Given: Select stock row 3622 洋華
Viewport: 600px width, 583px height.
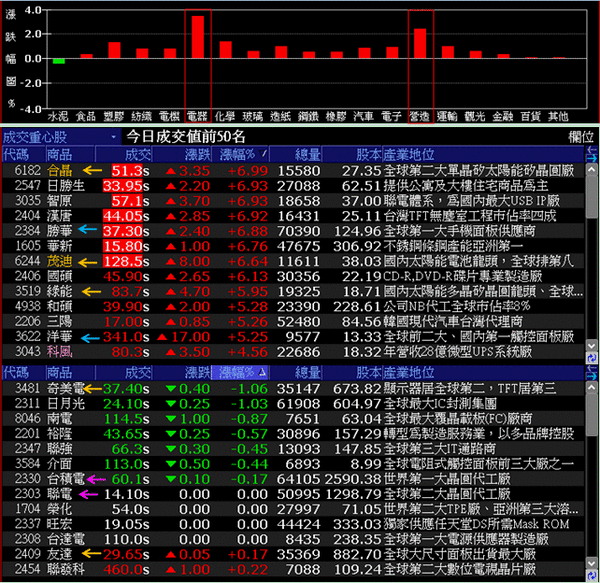Looking at the screenshot, I should [293, 337].
